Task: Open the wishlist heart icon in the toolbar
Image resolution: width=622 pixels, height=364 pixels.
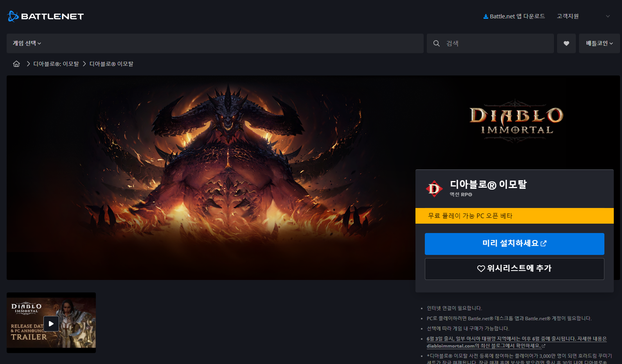Action: click(566, 43)
